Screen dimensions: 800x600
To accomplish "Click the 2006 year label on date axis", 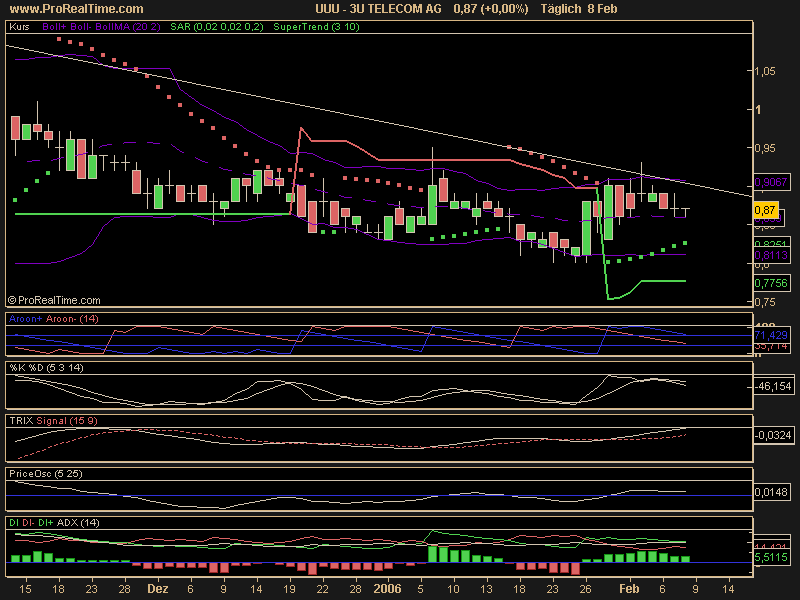I will pos(387,589).
